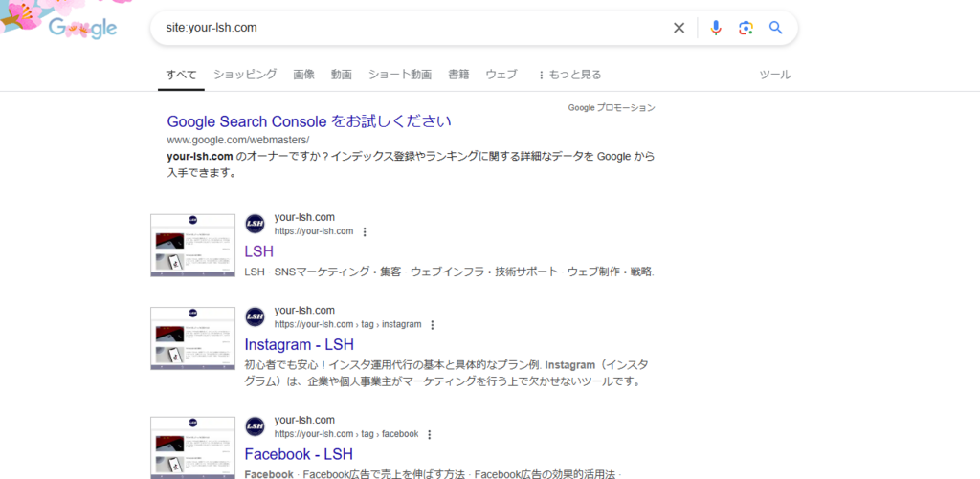Start voice search with microphone icon

(716, 28)
